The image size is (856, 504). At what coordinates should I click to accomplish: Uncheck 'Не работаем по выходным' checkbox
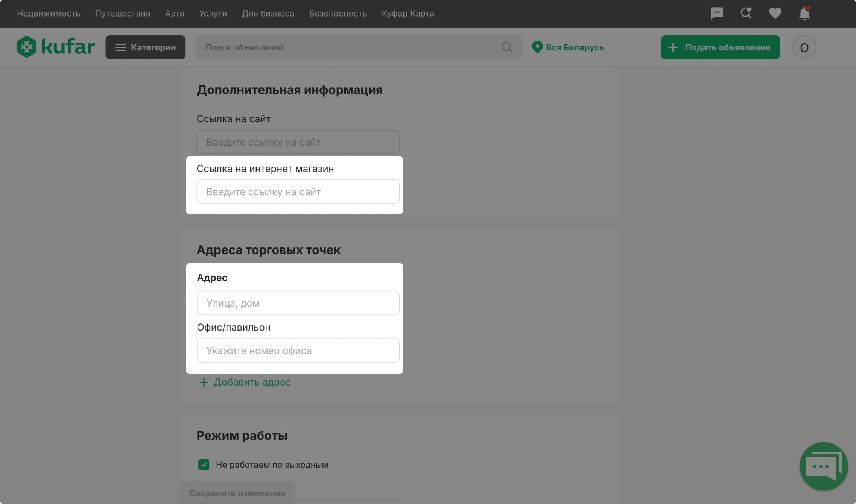point(204,465)
